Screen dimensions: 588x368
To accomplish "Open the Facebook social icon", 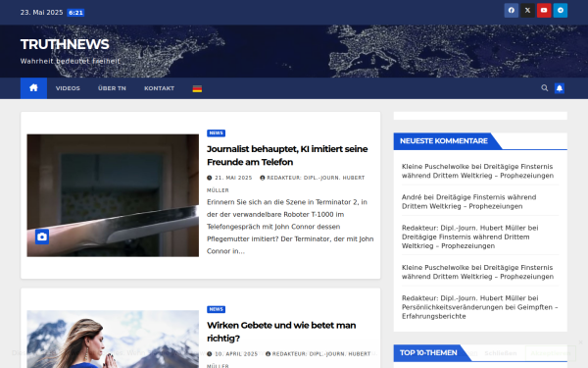I will pos(512,11).
